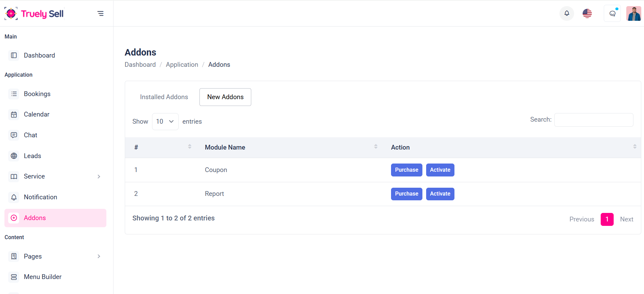The image size is (644, 294).
Task: Click the Application breadcrumb link
Action: coord(182,65)
